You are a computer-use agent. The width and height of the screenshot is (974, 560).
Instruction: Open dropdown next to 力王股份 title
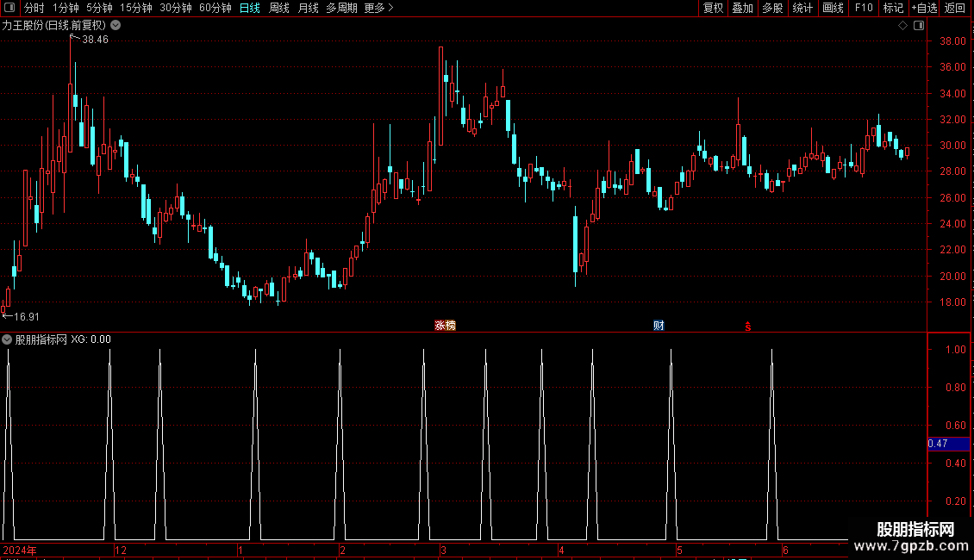coord(116,26)
